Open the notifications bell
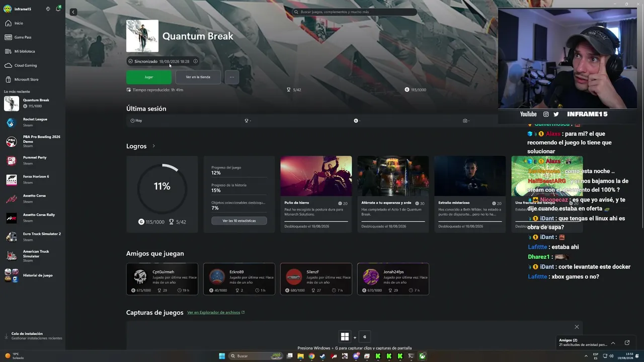The height and width of the screenshot is (362, 644). [58, 9]
